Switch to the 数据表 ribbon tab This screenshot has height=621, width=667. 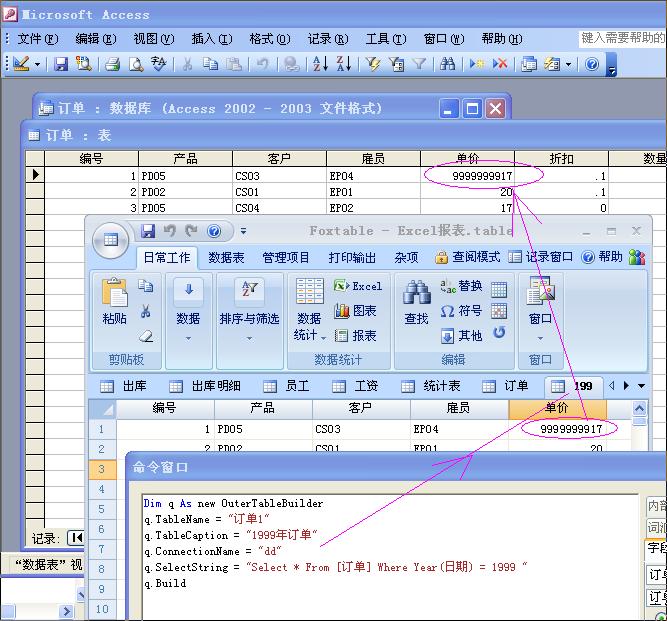(226, 257)
